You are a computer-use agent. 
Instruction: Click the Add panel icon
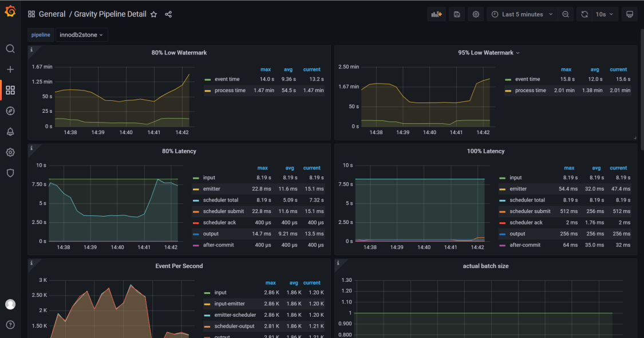(x=436, y=14)
